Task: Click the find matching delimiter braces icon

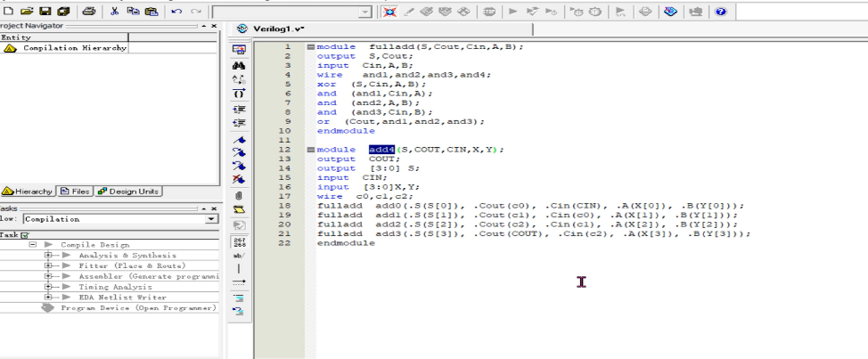Action: (x=239, y=93)
